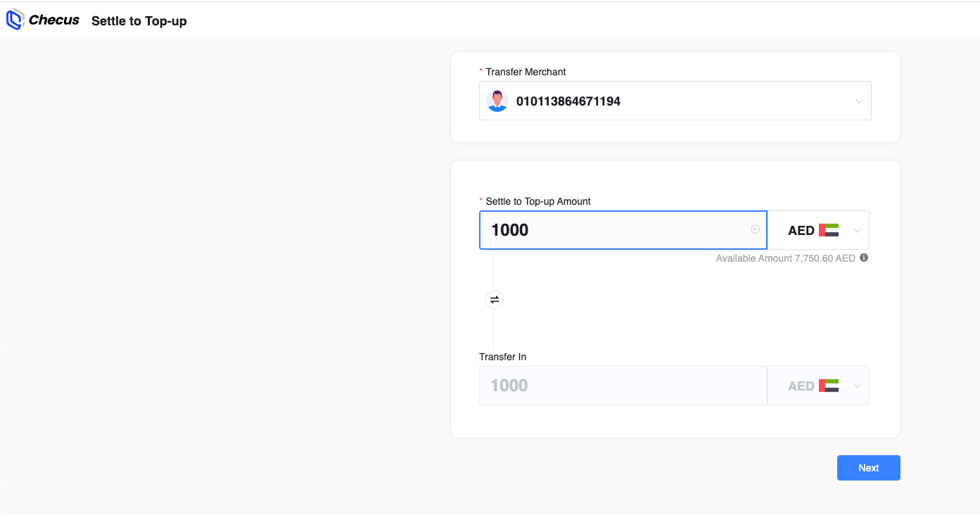
Task: Click the Checus shield logo icon
Action: pos(15,20)
